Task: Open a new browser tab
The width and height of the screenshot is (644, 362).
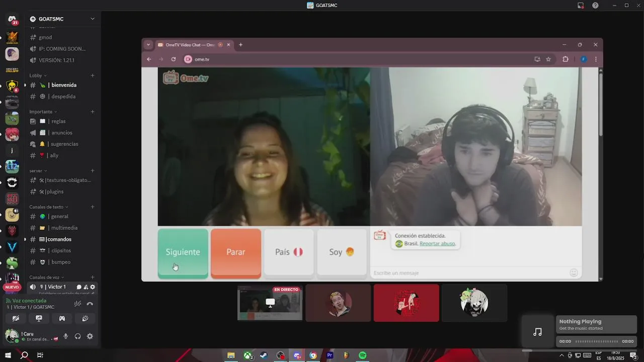Action: tap(240, 45)
